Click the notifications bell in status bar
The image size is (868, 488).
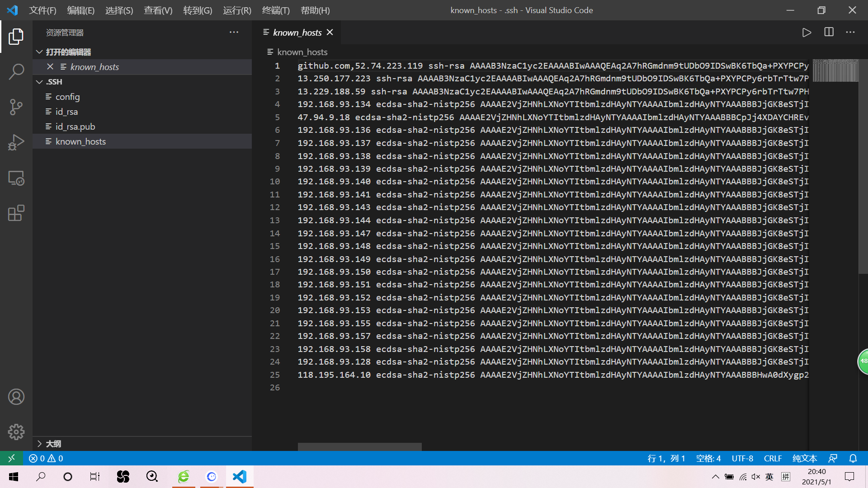tap(853, 458)
